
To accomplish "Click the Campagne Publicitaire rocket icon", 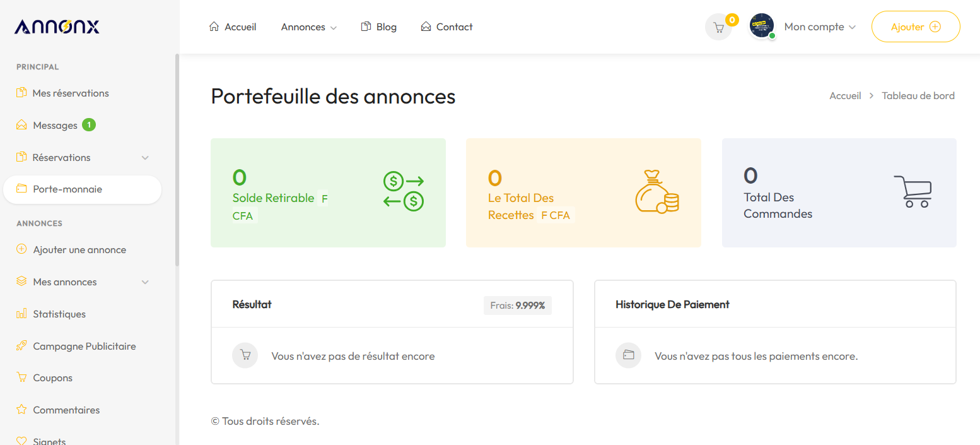I will pyautogui.click(x=21, y=346).
